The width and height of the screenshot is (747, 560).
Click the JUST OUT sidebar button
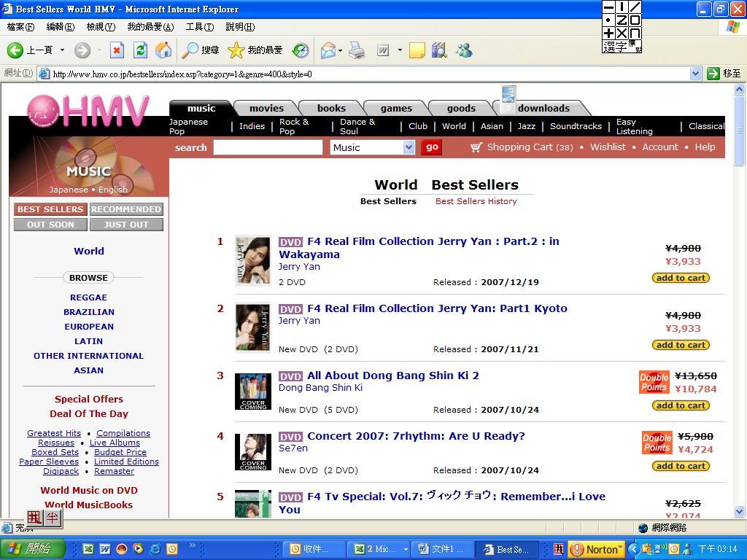pos(126,225)
